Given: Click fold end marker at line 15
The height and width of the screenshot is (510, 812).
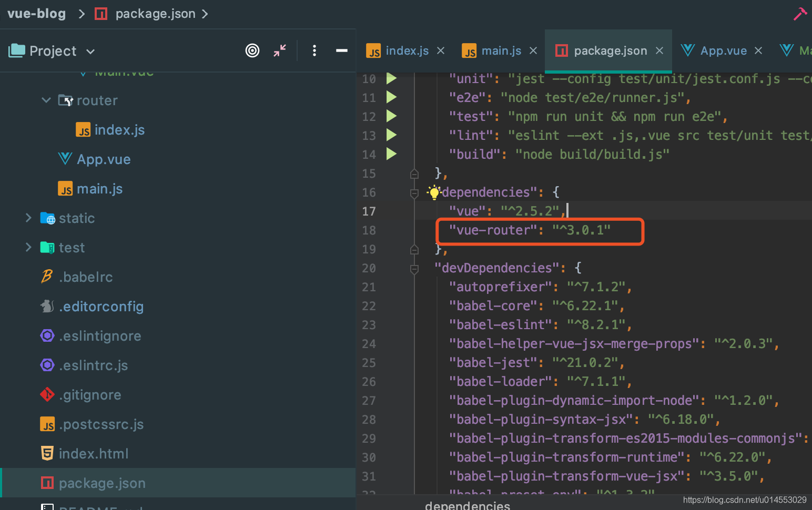Looking at the screenshot, I should coord(414,174).
